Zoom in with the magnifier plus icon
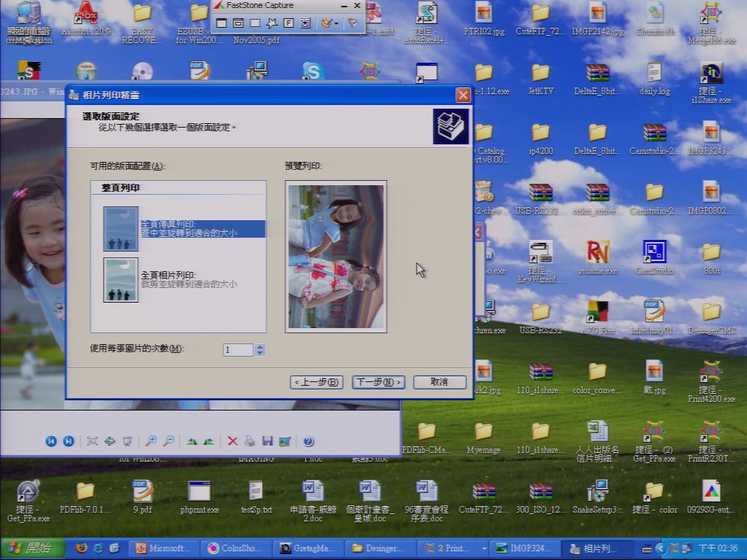This screenshot has height=560, width=747. coord(150,441)
